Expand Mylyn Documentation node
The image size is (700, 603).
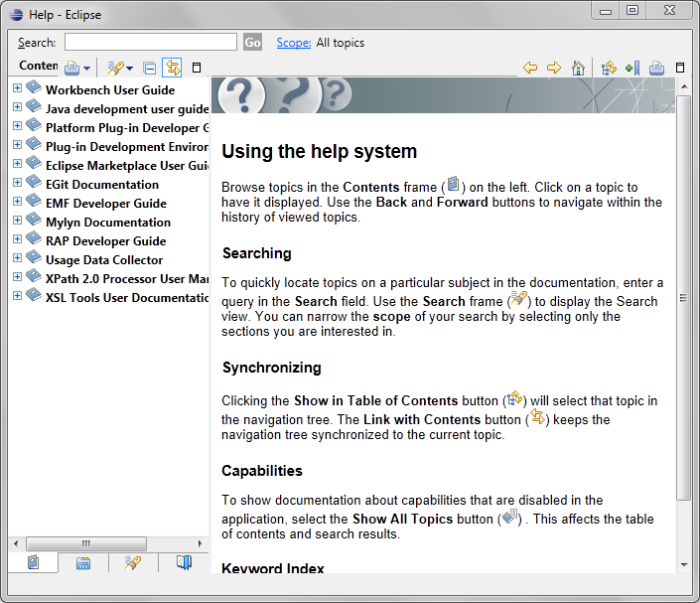pos(17,220)
